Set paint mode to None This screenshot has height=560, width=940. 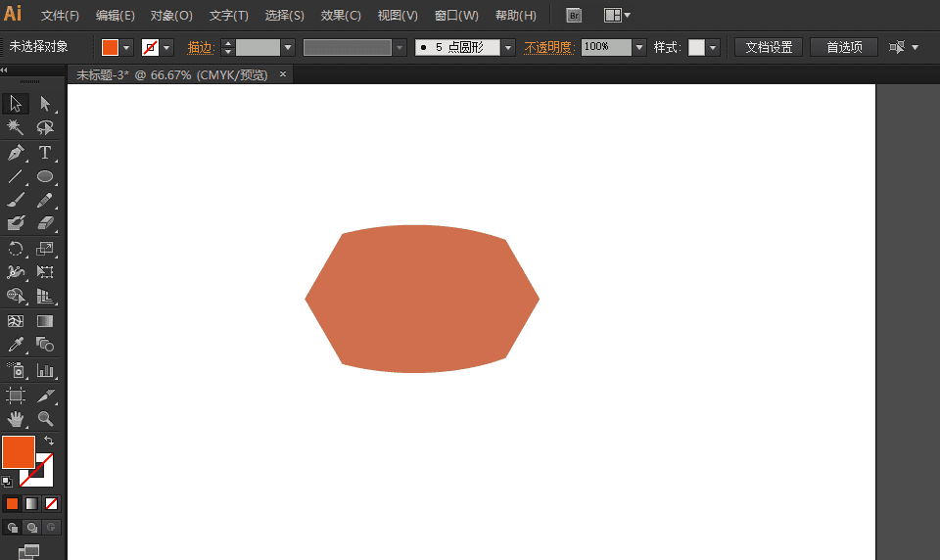point(52,503)
